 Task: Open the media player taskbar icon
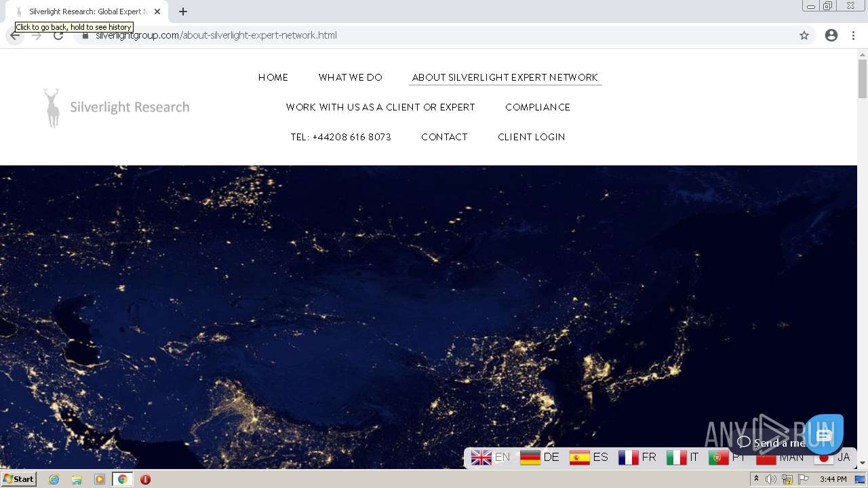pos(100,479)
